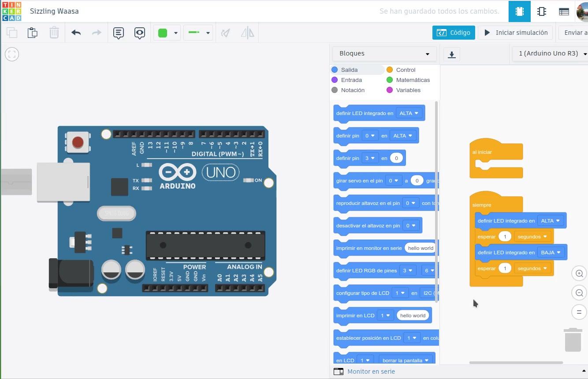The width and height of the screenshot is (588, 379).
Task: Open the component list view icon
Action: coord(564,11)
